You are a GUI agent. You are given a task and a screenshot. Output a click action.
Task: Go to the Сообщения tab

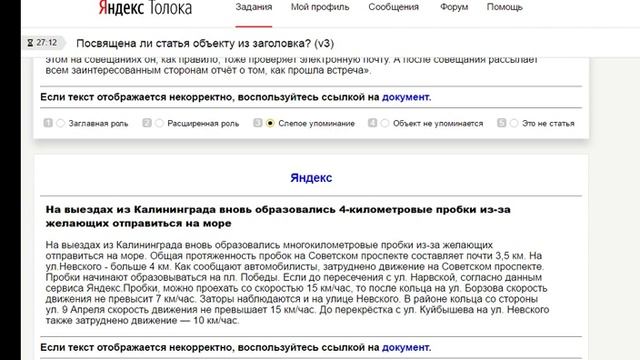click(x=393, y=7)
